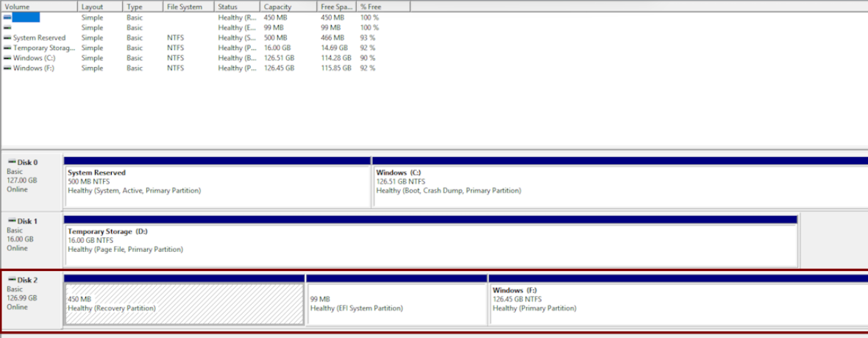This screenshot has height=338, width=868.
Task: Select the 450 MB Recovery Partition block
Action: tap(185, 300)
